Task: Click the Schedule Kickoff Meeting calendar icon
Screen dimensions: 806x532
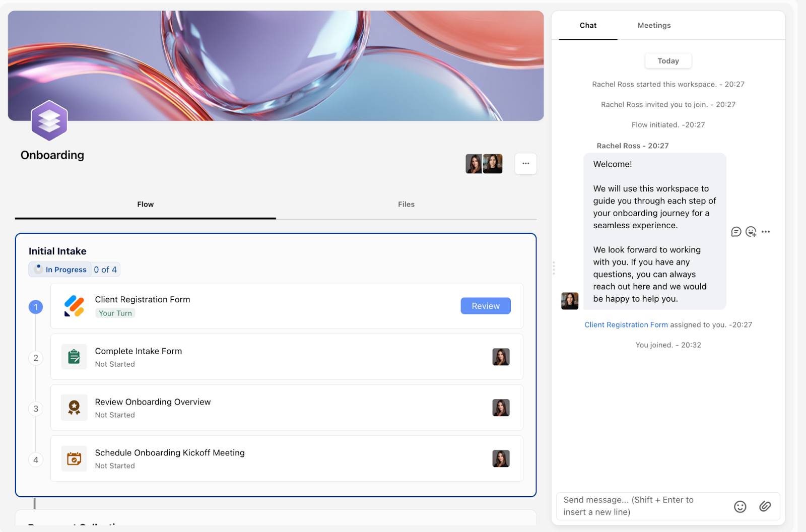Action: [74, 458]
